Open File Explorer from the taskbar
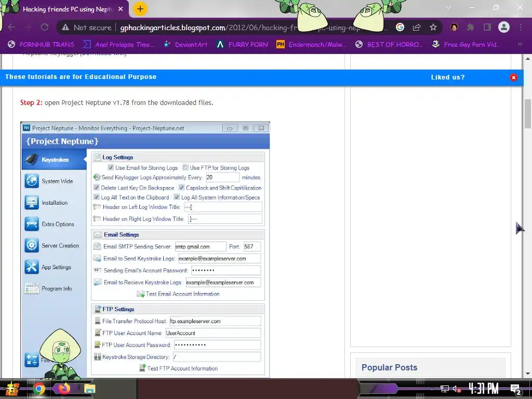The image size is (532, 399). pyautogui.click(x=89, y=389)
